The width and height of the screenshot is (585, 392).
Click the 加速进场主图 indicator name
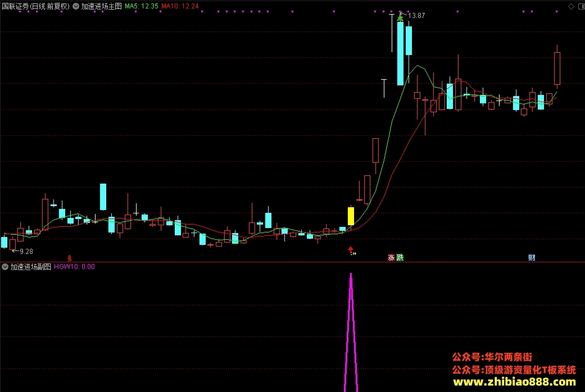click(x=102, y=6)
